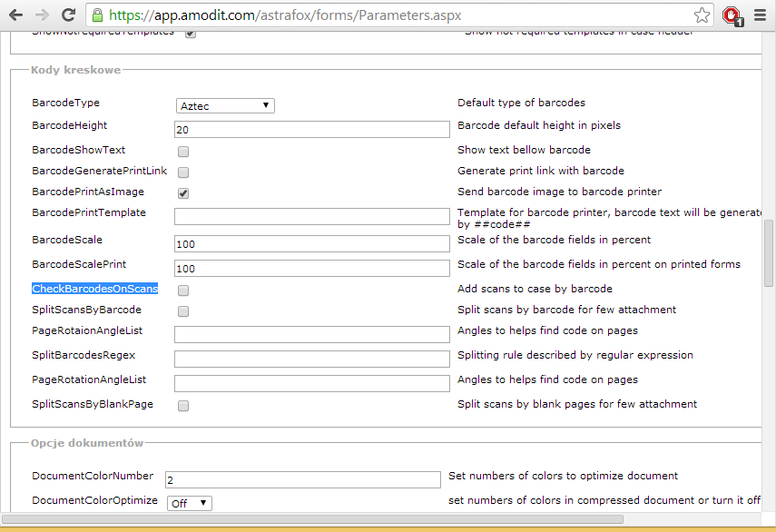The image size is (776, 532).
Task: Click the SplitBarcodesRegex label
Action: coord(83,355)
